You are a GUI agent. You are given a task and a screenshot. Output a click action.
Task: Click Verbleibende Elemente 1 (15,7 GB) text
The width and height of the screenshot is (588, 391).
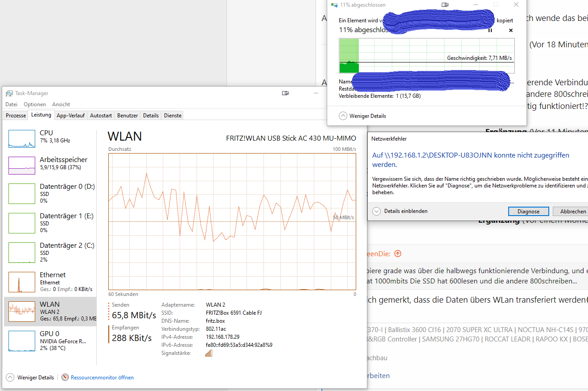(379, 96)
